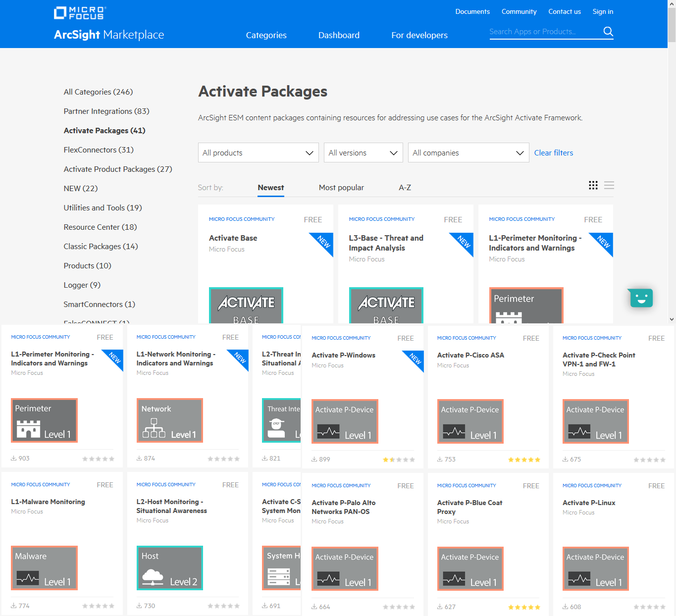
Task: Open Activate P-Check Point VPN-1 and FW-1 title
Action: pos(599,359)
